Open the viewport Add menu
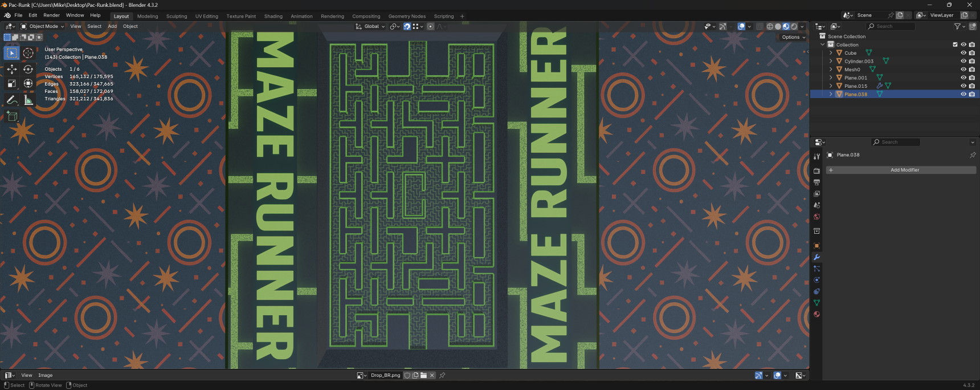The height and width of the screenshot is (390, 980). pyautogui.click(x=112, y=26)
